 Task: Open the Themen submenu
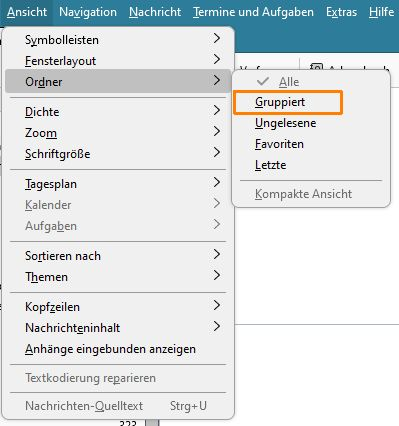118,277
